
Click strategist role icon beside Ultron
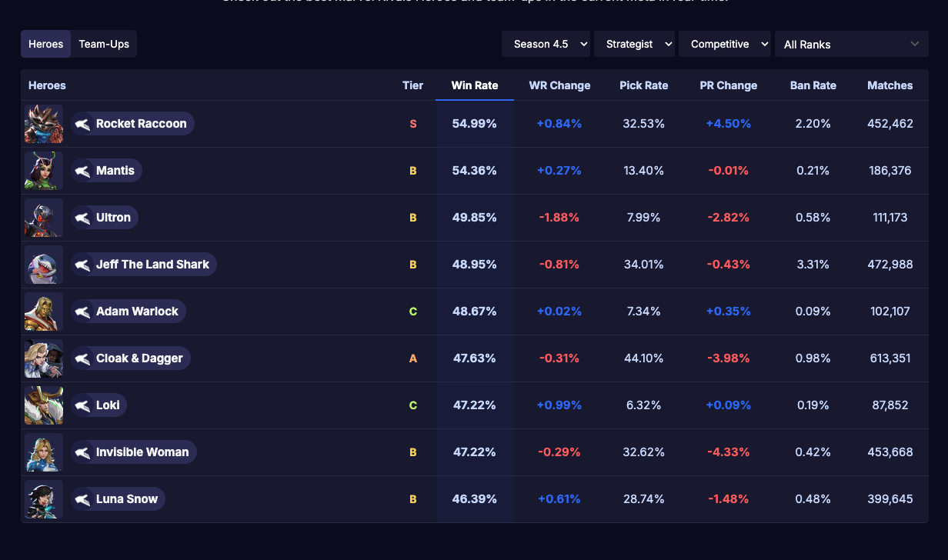pyautogui.click(x=82, y=218)
